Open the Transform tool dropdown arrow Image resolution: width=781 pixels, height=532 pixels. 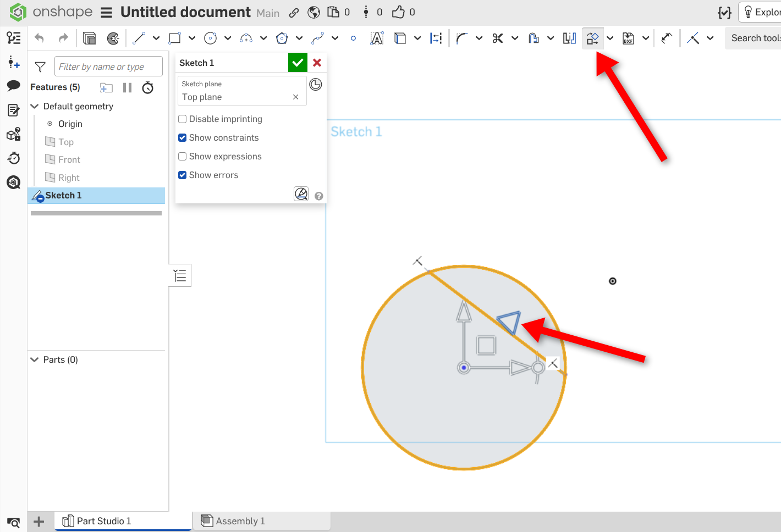click(x=610, y=38)
